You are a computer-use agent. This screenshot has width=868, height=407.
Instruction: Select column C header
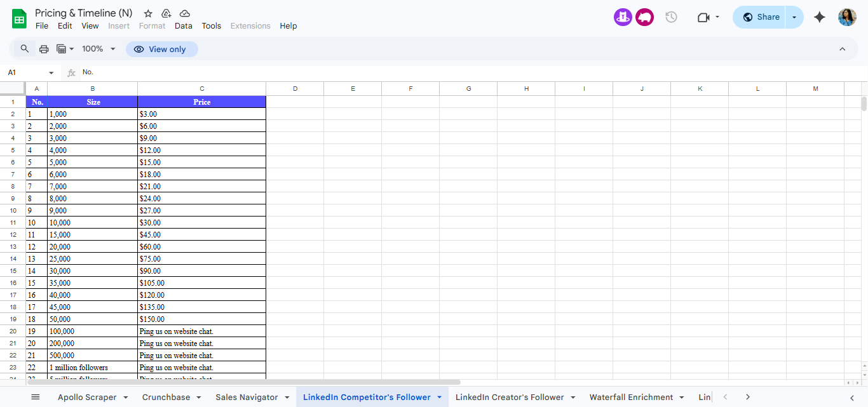[201, 88]
